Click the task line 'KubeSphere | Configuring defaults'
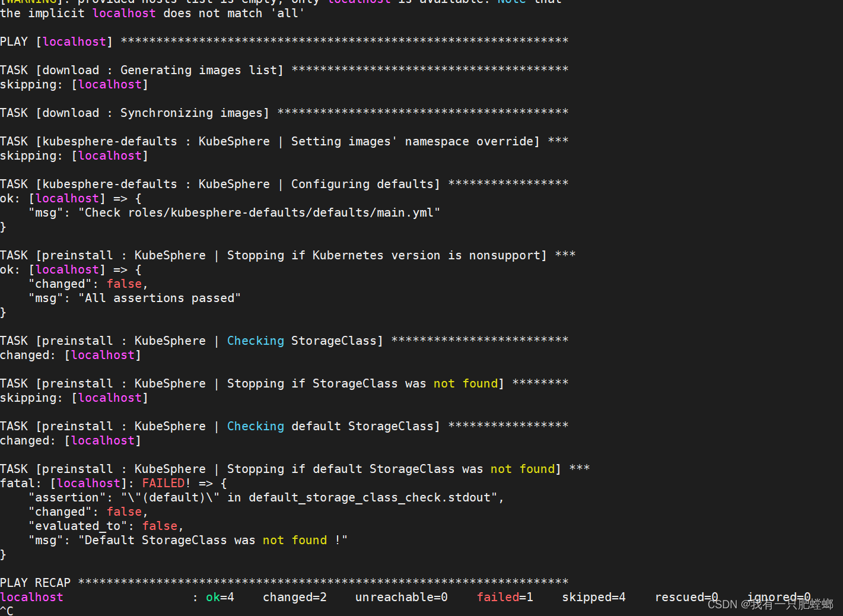Screen dimensions: 843x616 [284, 184]
